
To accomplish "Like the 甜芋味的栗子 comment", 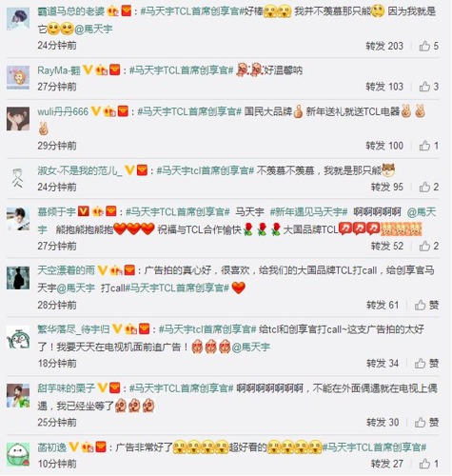I will point(426,422).
